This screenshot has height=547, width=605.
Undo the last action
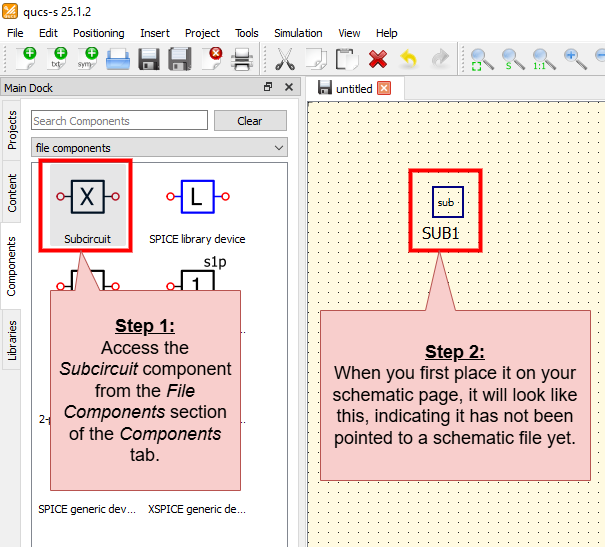tap(409, 59)
